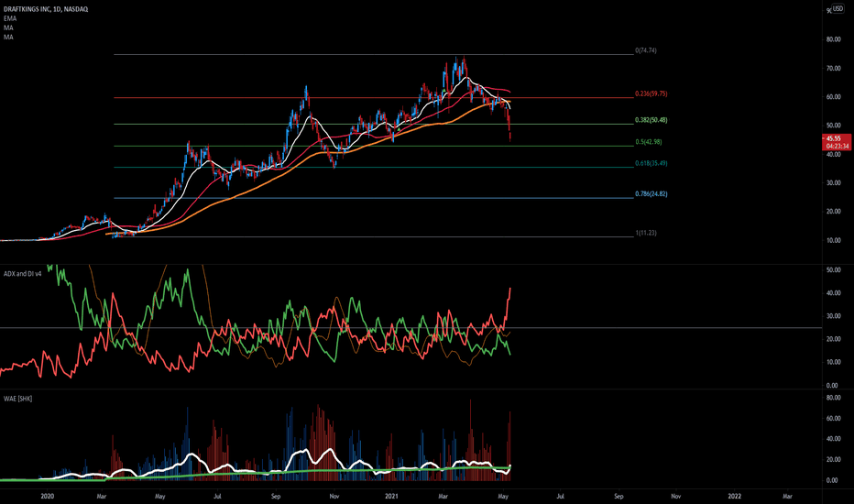Click 2021 on the time axis
Image resolution: width=854 pixels, height=504 pixels.
(x=391, y=497)
